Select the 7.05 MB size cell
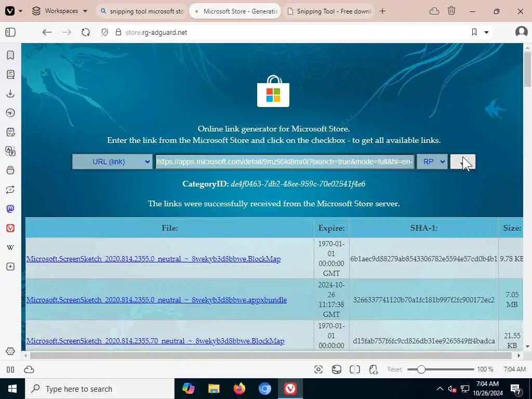Viewport: 532px width, 399px height. coord(512,300)
